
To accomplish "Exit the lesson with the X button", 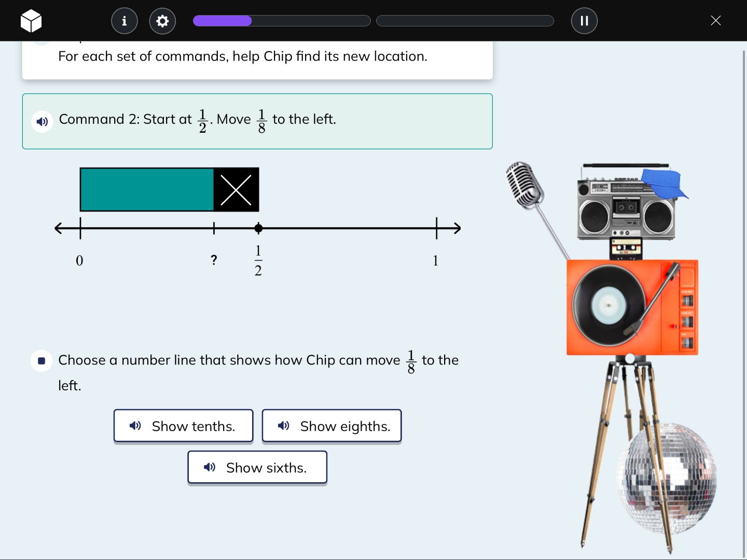I will pyautogui.click(x=716, y=21).
